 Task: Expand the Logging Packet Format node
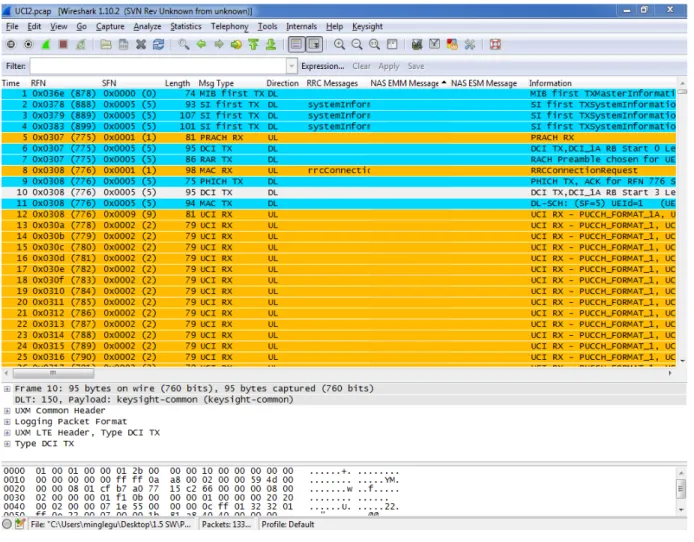click(7, 422)
